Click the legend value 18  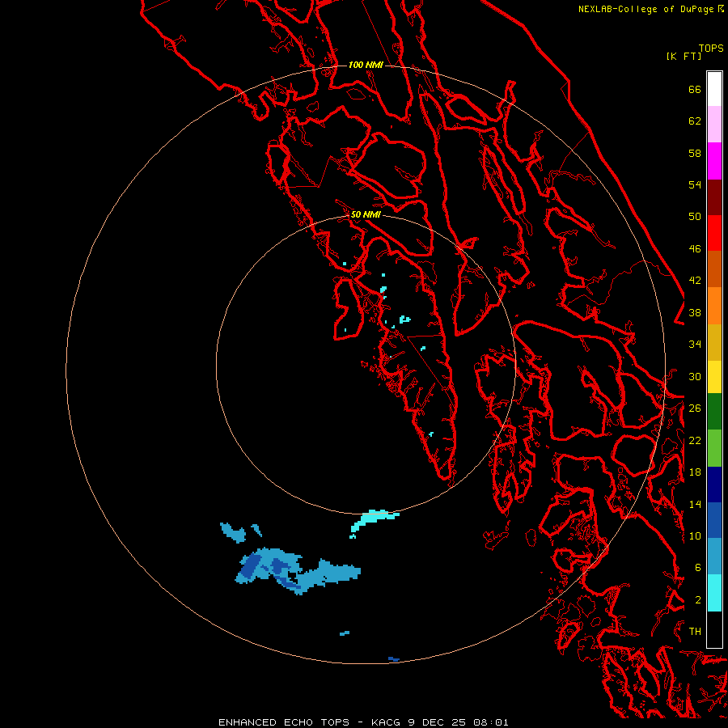(x=695, y=472)
